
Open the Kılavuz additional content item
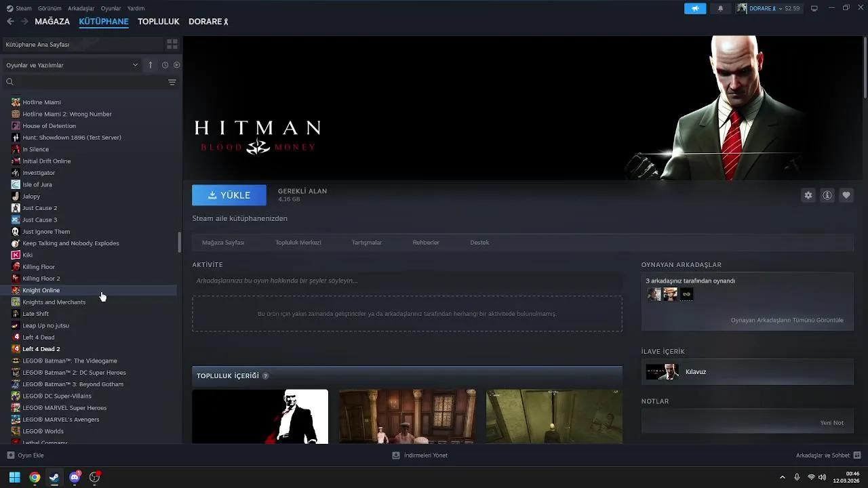point(747,371)
